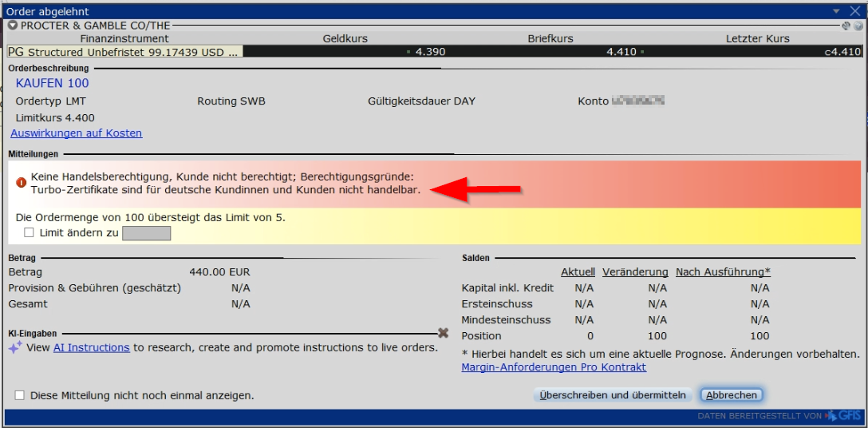
Task: Click 'Gültigkeitsdauer DAY' text
Action: pyautogui.click(x=421, y=101)
